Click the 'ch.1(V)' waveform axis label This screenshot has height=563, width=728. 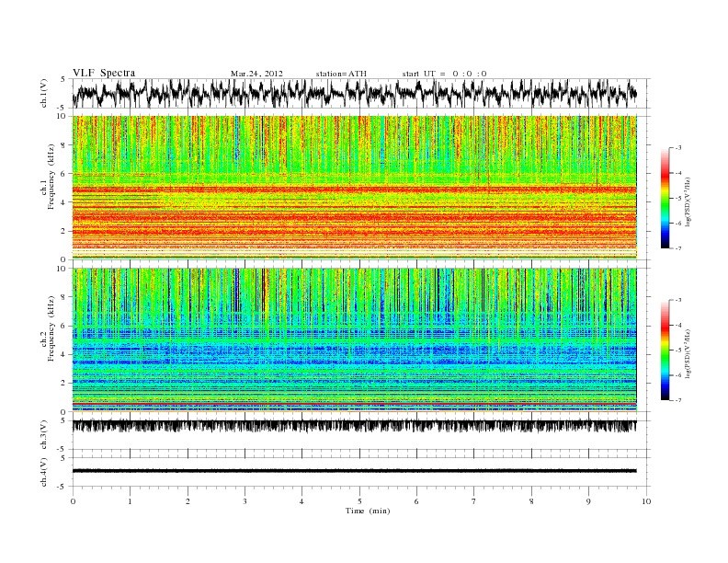pyautogui.click(x=44, y=93)
